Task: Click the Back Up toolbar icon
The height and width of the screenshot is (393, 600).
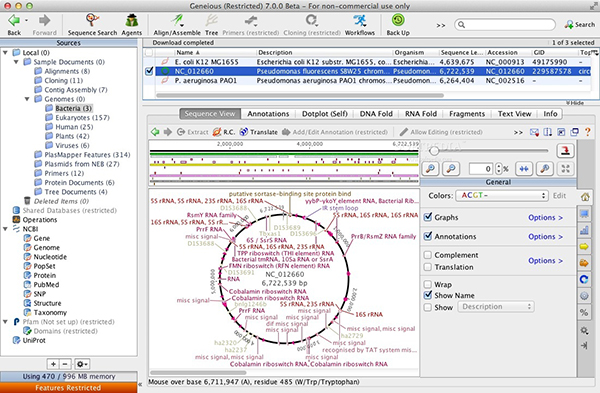Action: 398,20
